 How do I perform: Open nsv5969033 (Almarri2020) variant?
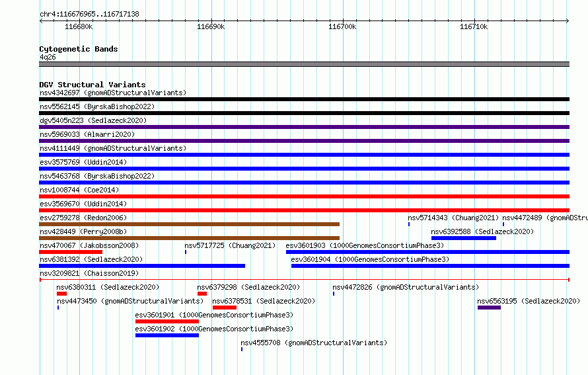click(87, 134)
